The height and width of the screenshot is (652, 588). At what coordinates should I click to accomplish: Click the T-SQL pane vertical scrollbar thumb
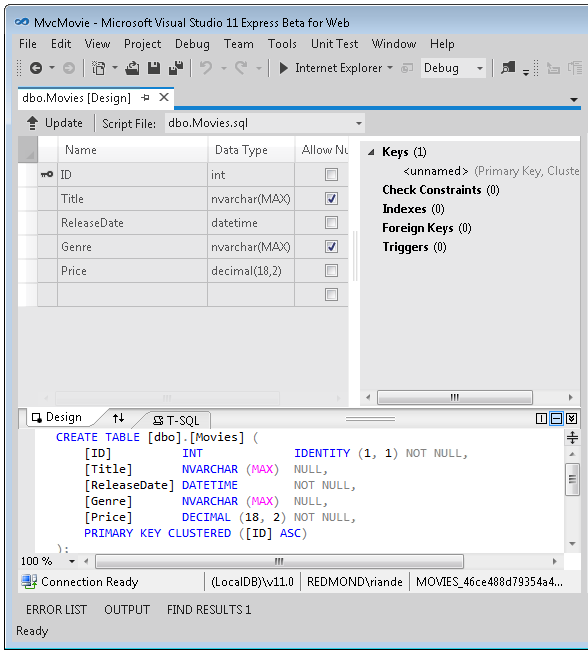click(x=572, y=479)
